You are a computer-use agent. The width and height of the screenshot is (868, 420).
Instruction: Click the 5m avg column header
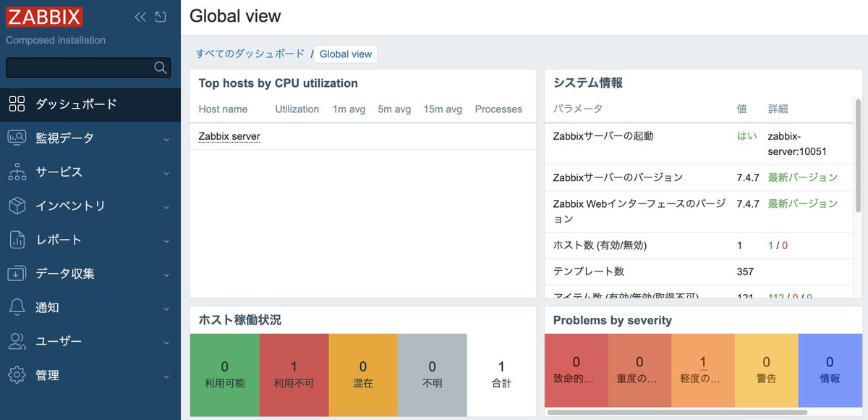[394, 109]
